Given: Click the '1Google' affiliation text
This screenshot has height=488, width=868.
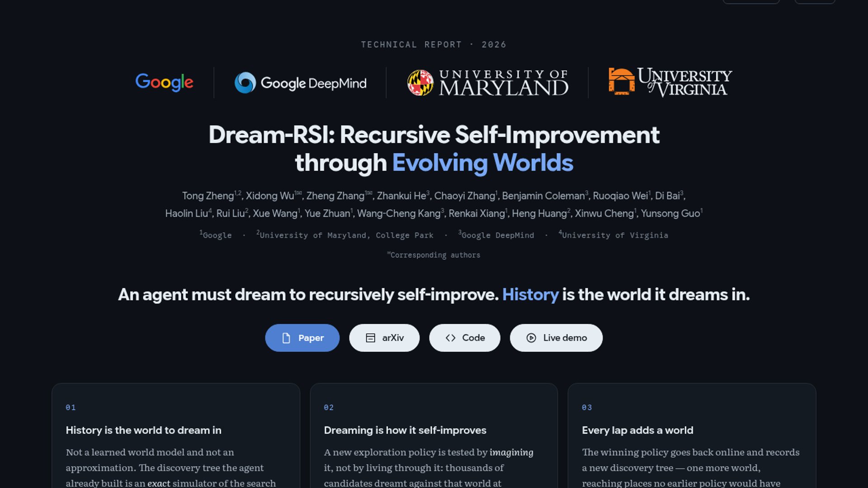Looking at the screenshot, I should [x=216, y=235].
